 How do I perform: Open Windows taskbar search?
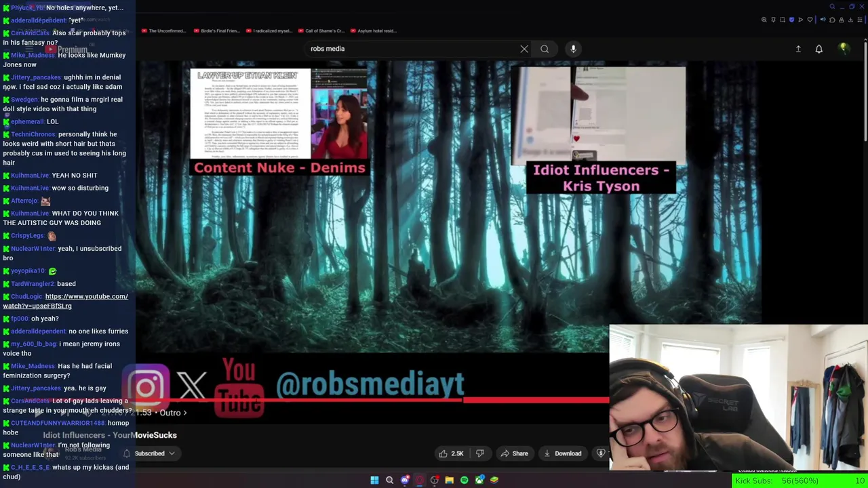389,480
